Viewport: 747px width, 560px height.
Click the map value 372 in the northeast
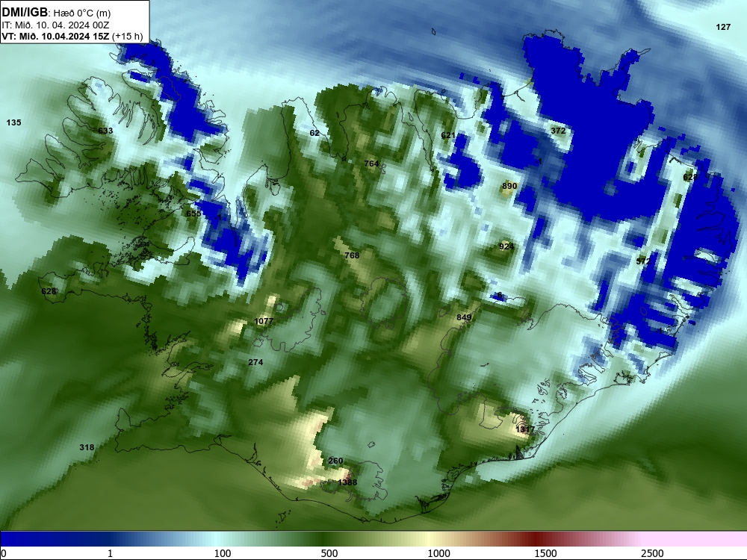coord(558,131)
